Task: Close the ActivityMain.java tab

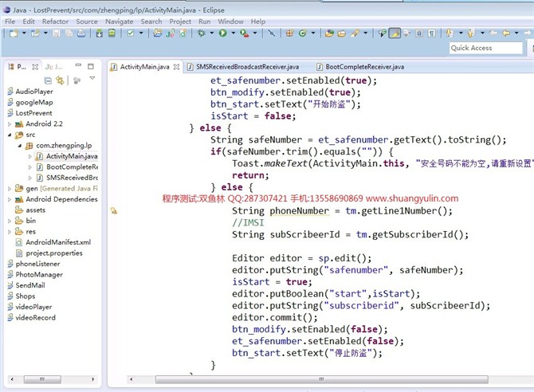Action: pos(176,67)
